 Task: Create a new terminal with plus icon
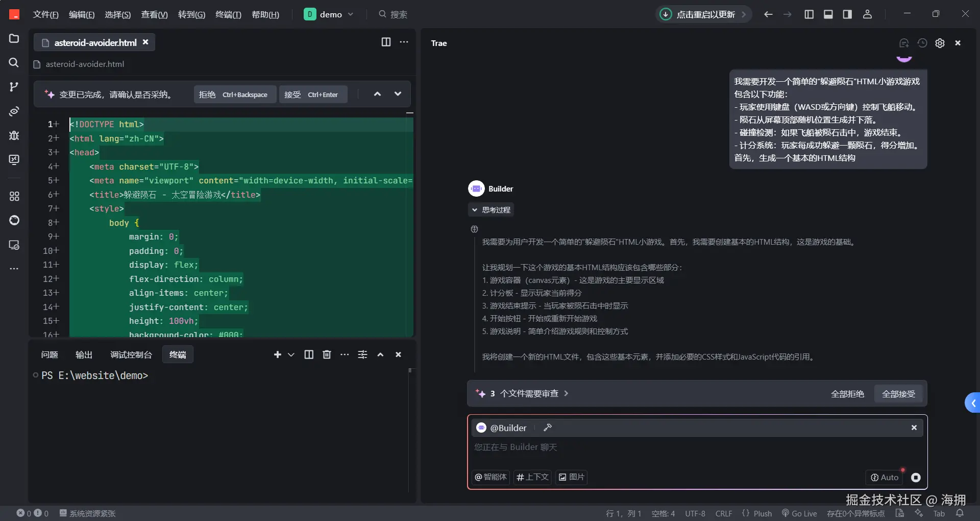coord(277,354)
